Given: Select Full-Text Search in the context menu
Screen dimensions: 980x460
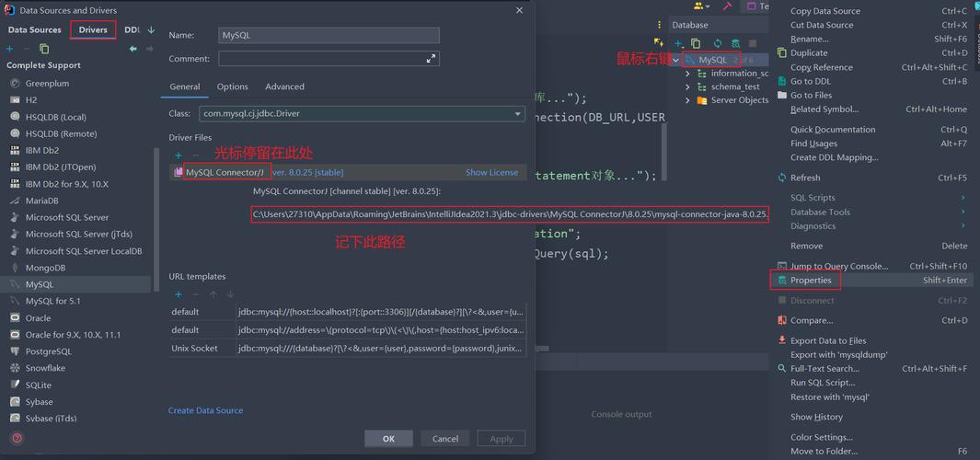Looking at the screenshot, I should (x=871, y=369).
